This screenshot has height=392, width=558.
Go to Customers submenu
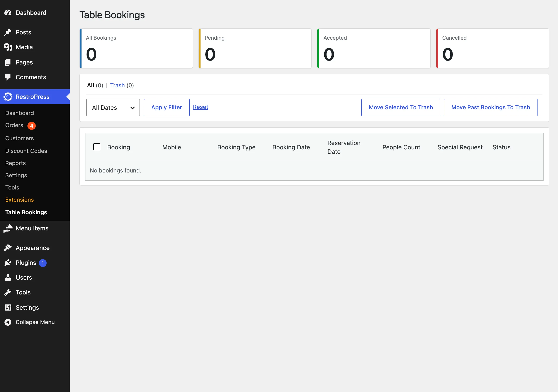point(19,138)
